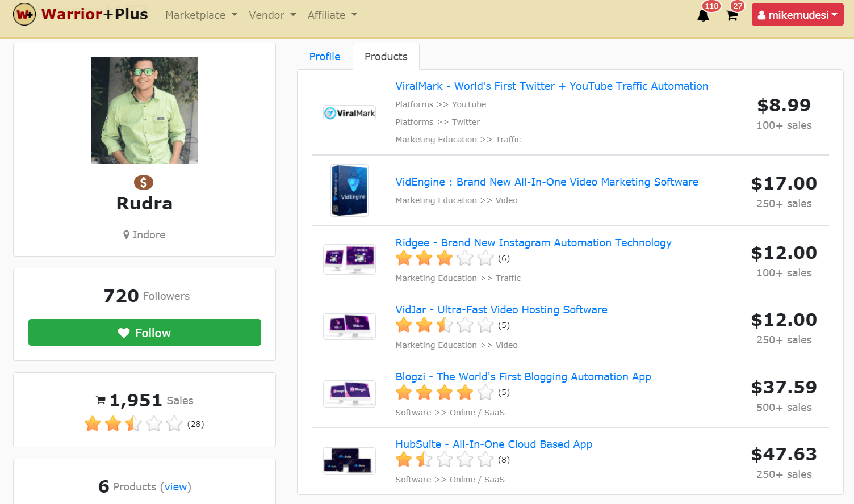
Task: Click the $8.99 ViralMark price
Action: (x=784, y=106)
